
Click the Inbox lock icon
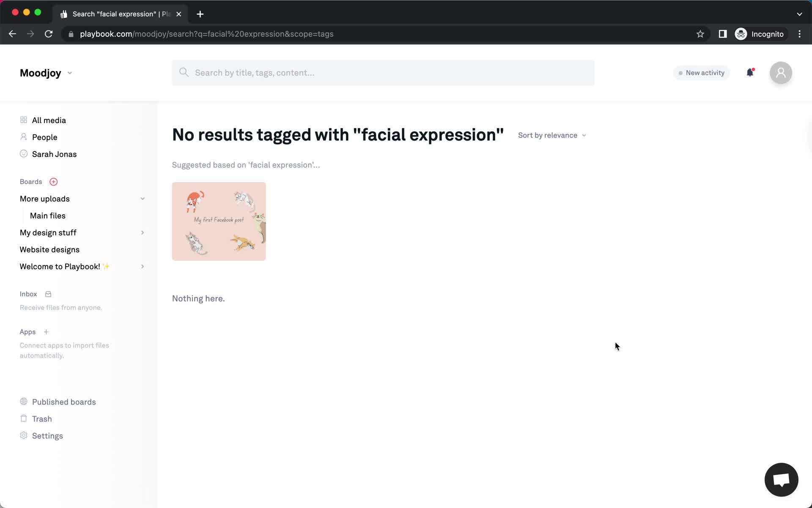[48, 294]
